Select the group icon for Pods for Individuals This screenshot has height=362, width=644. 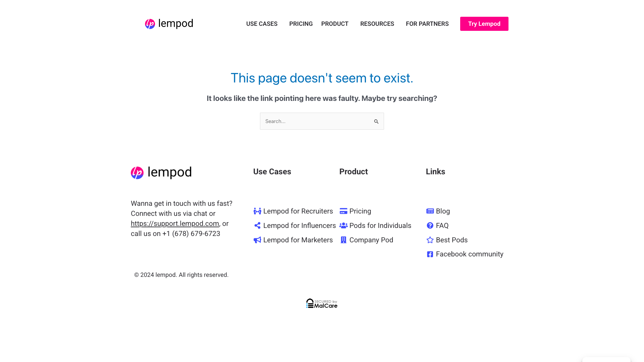coord(343,225)
